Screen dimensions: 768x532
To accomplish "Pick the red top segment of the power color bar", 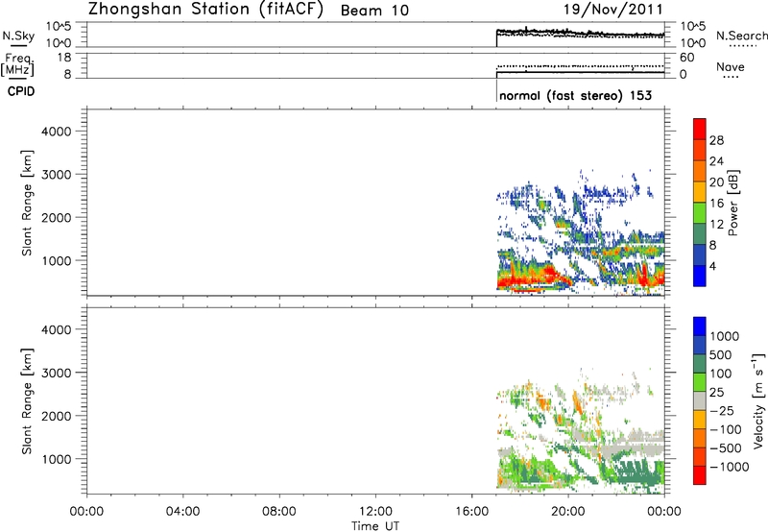I will [700, 130].
